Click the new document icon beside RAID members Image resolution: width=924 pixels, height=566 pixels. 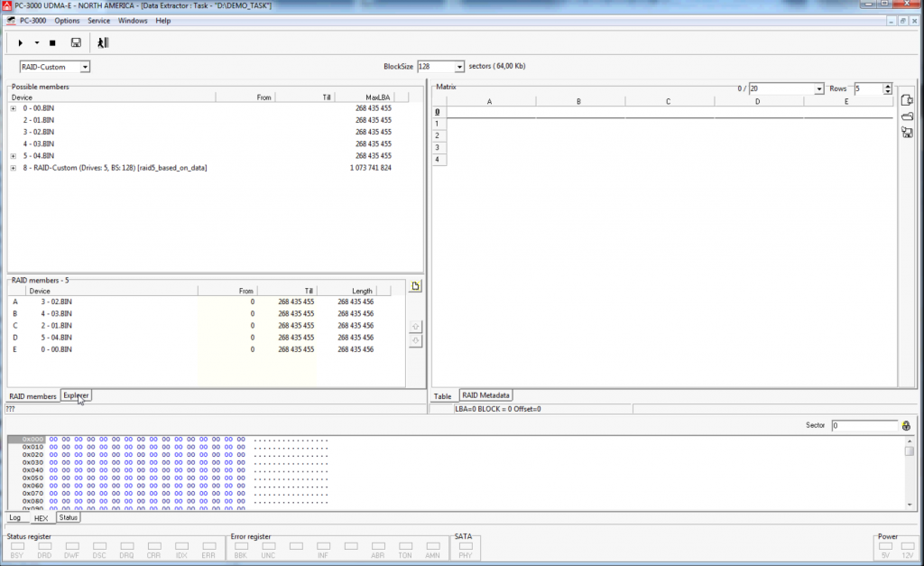[x=416, y=287]
